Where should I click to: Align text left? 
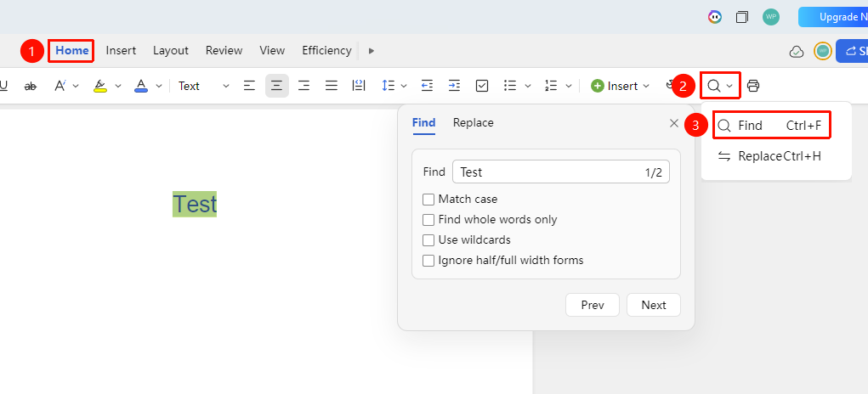[250, 86]
